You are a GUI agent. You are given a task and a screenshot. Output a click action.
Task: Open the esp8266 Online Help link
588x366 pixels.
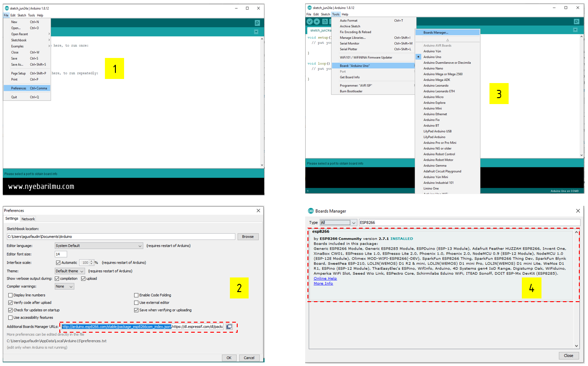coord(325,278)
